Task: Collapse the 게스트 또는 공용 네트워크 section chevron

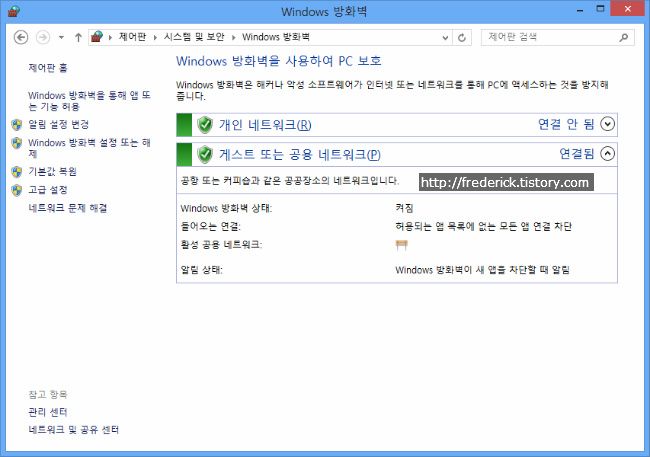Action: tap(607, 154)
